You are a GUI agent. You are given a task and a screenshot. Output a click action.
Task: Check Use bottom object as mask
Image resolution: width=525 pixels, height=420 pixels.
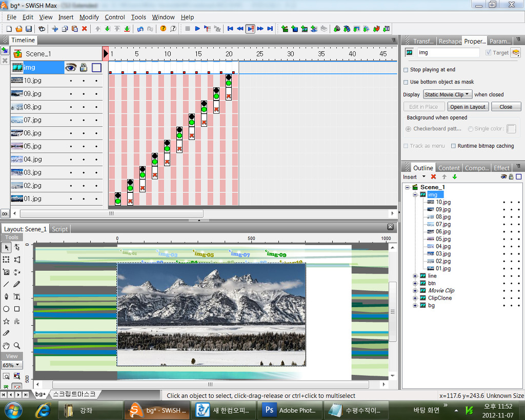pos(406,82)
